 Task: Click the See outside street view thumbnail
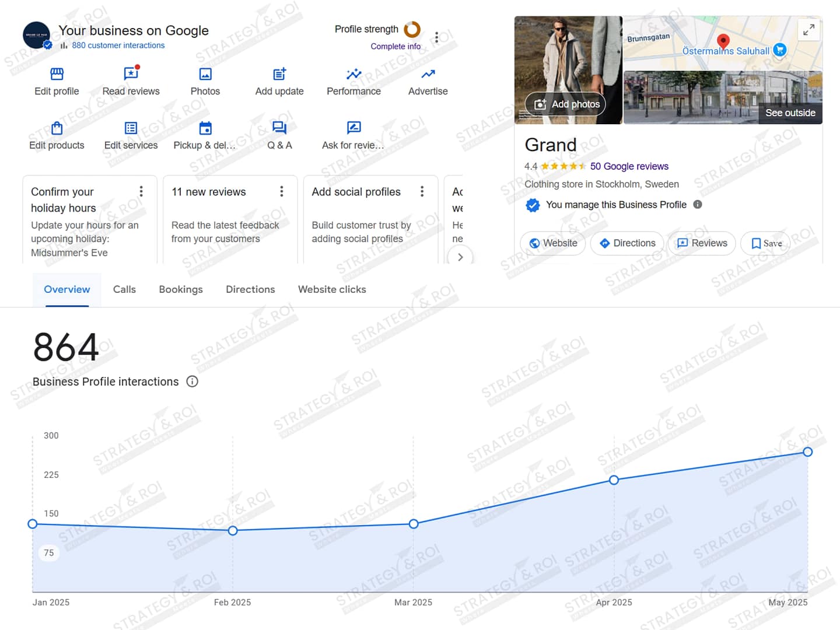click(723, 98)
